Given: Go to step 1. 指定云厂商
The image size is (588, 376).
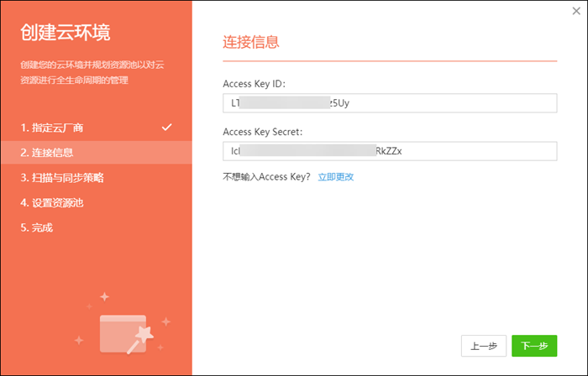Looking at the screenshot, I should [52, 128].
